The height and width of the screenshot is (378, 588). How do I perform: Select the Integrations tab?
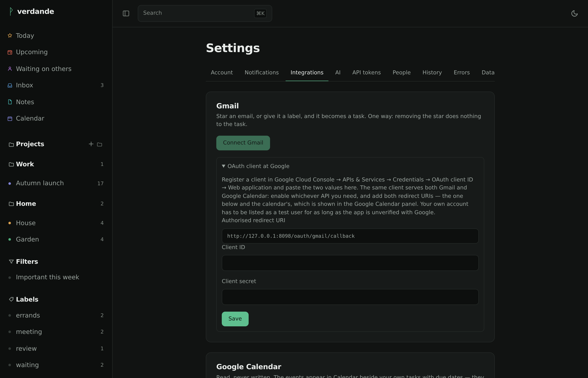307,73
